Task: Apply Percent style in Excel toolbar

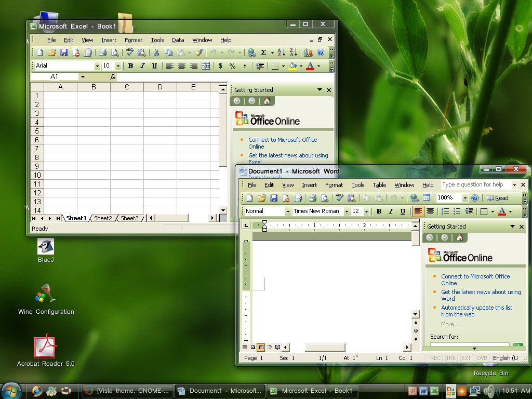Action: 232,66
